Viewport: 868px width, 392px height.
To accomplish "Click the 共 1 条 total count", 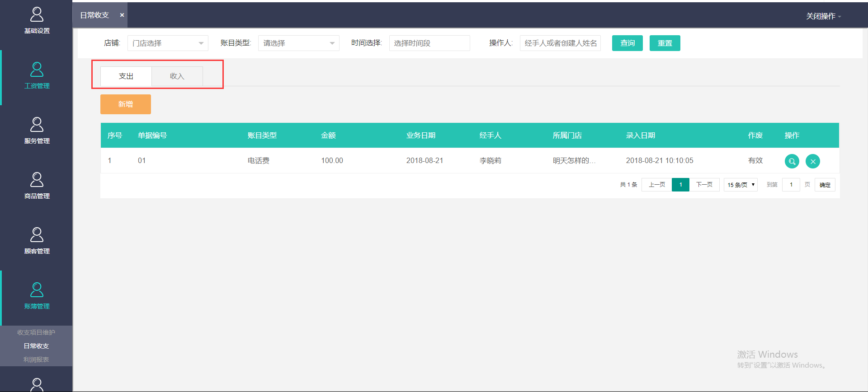I will click(628, 185).
